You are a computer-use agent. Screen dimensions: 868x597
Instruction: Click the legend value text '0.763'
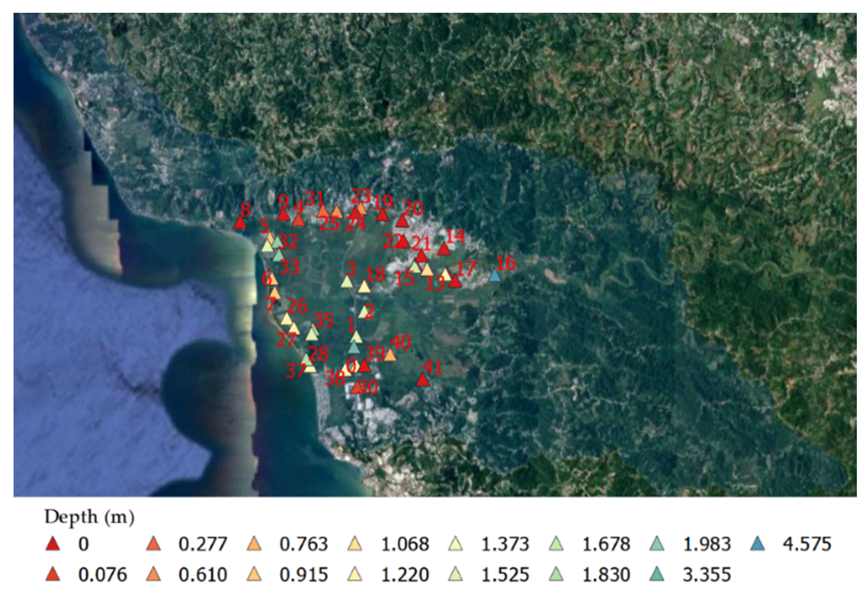304,544
